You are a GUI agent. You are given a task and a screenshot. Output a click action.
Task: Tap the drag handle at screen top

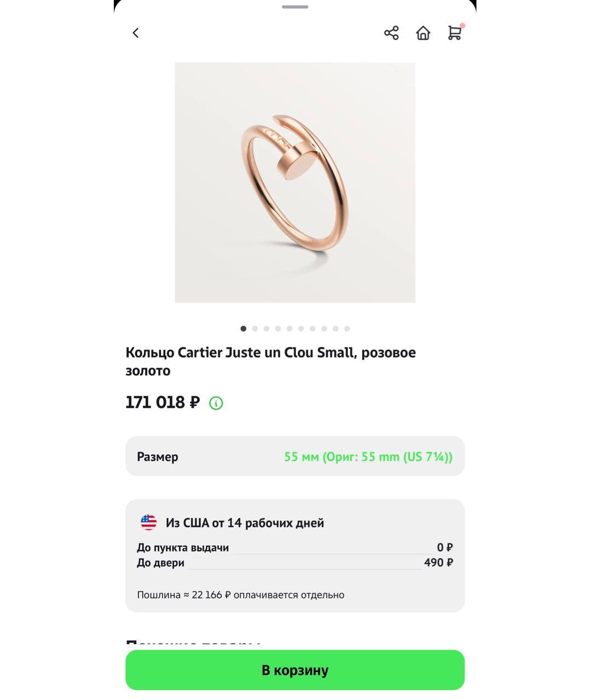(295, 8)
